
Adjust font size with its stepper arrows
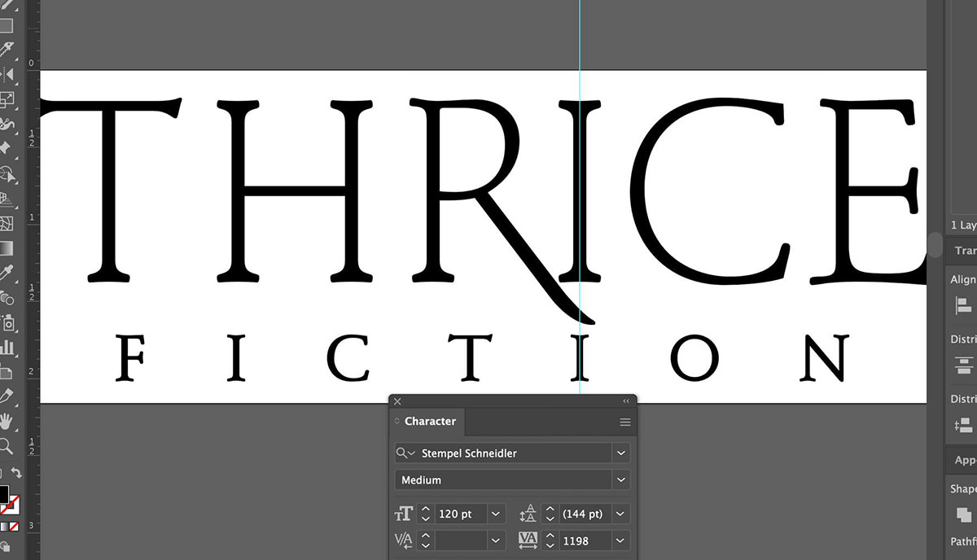click(x=426, y=514)
